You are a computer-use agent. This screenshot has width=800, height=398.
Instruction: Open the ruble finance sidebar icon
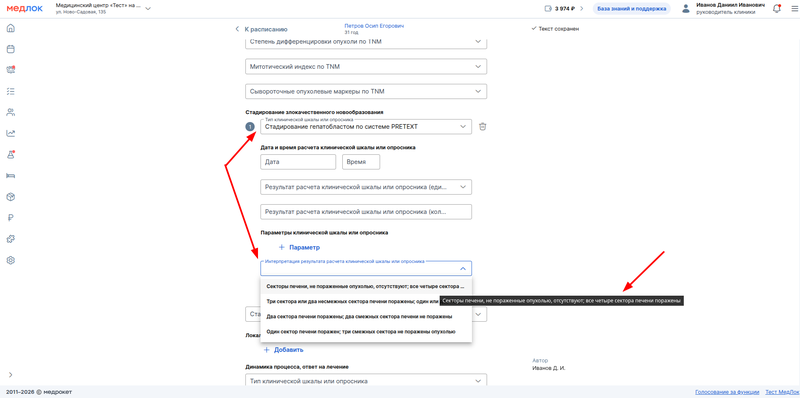[10, 218]
